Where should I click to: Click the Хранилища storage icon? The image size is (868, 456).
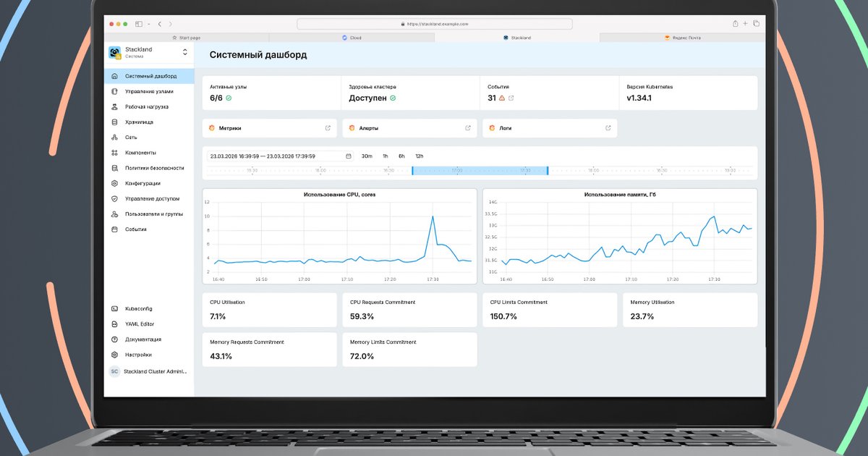(x=114, y=122)
